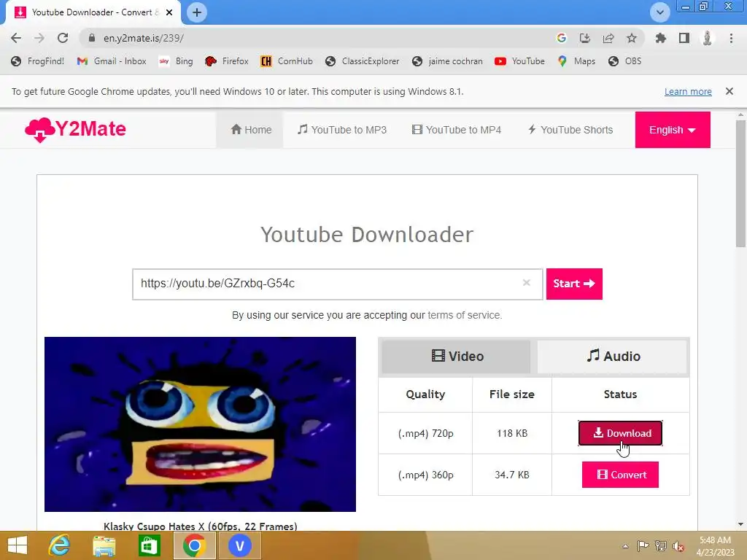This screenshot has height=560, width=747.
Task: Click the taskbar clock showing 5:48 AM
Action: click(x=715, y=546)
